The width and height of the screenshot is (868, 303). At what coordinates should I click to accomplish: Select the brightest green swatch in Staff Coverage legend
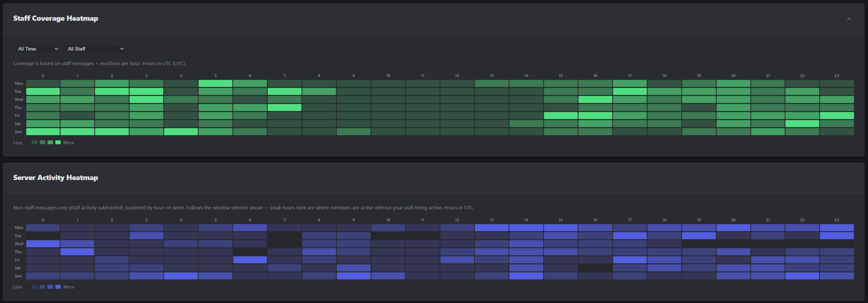(x=58, y=142)
